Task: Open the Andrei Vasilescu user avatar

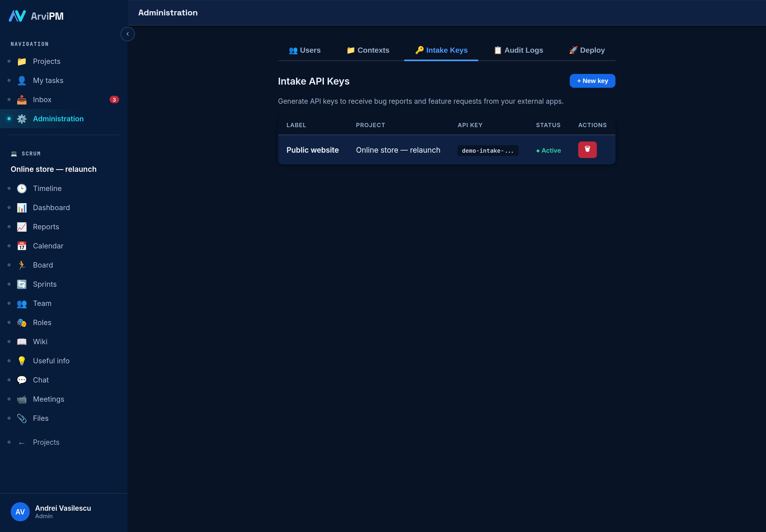Action: 20,512
